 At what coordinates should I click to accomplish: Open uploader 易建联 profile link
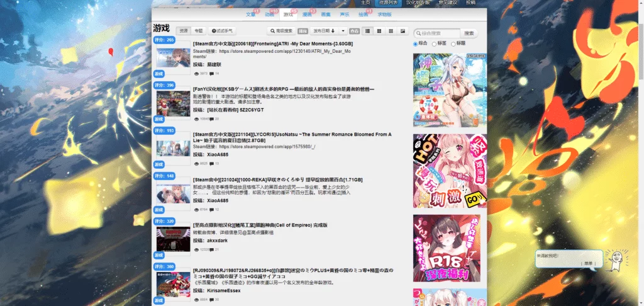tap(214, 65)
